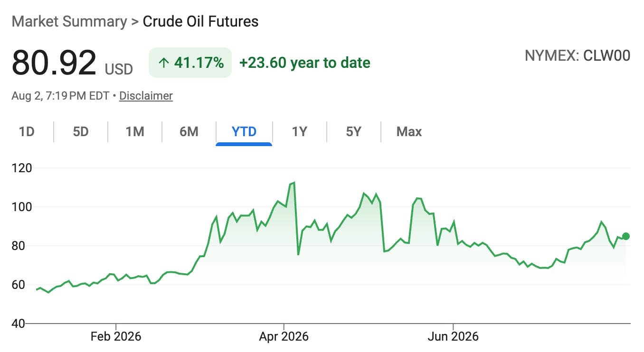
Task: Click the Jun 2026 axis label
Action: pos(453,337)
